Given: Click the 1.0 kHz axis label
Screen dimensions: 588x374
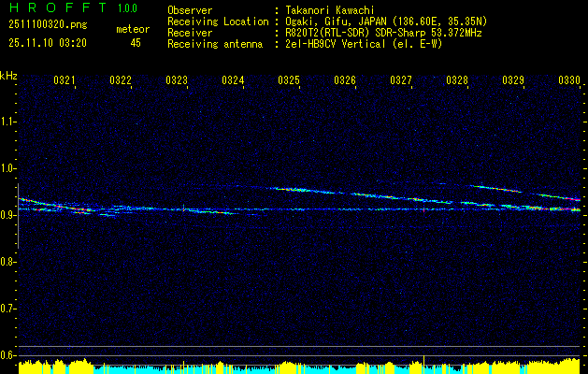Looking at the screenshot, I should coord(7,168).
